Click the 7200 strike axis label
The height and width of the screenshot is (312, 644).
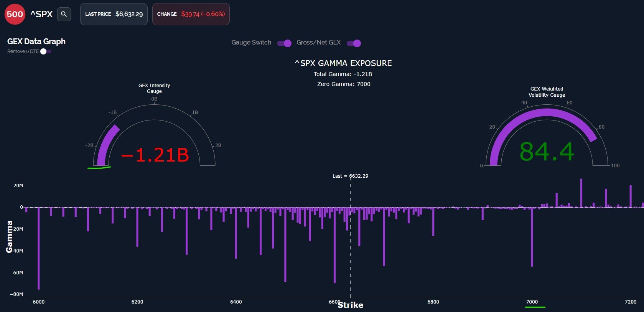[x=631, y=302]
